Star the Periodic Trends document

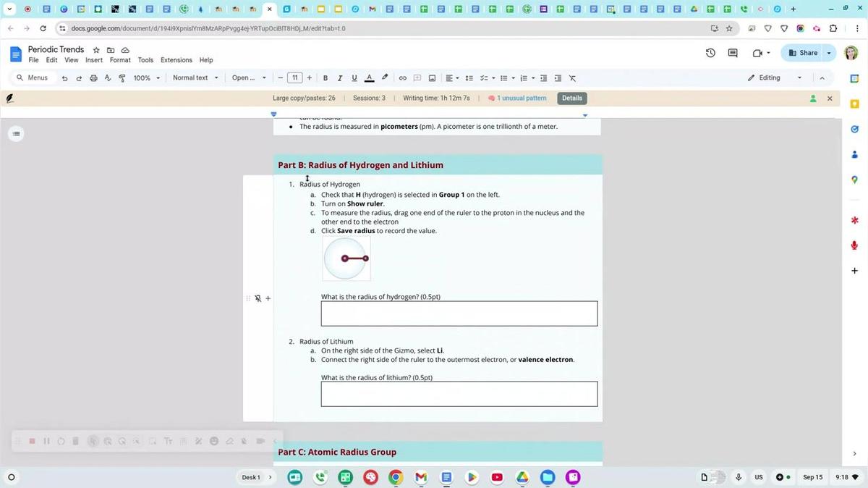point(96,50)
